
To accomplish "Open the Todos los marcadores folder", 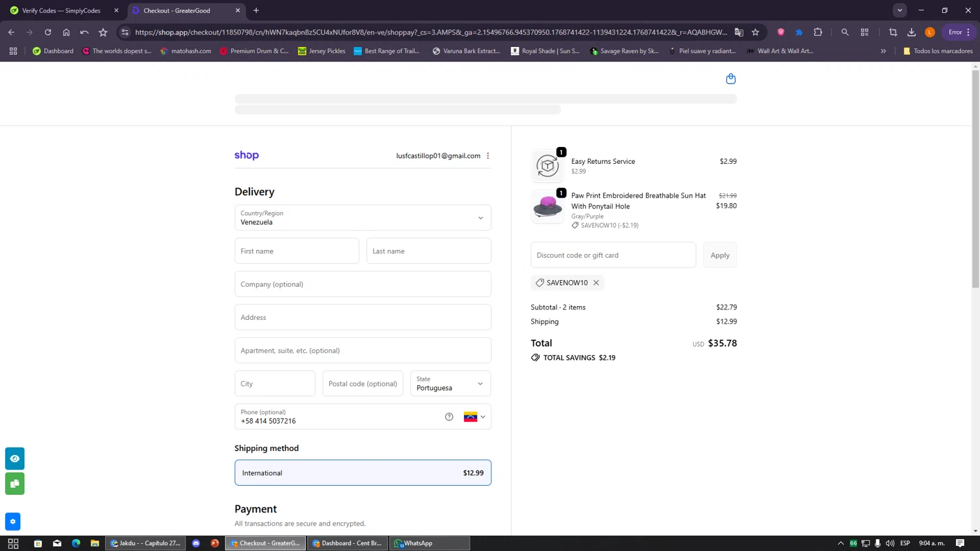I will 938,51.
